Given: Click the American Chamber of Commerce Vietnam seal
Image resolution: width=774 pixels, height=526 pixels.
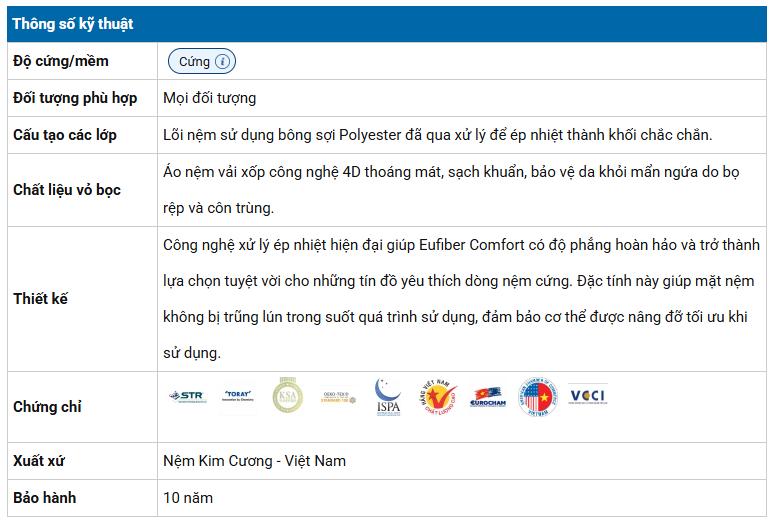Looking at the screenshot, I should pos(538,397).
